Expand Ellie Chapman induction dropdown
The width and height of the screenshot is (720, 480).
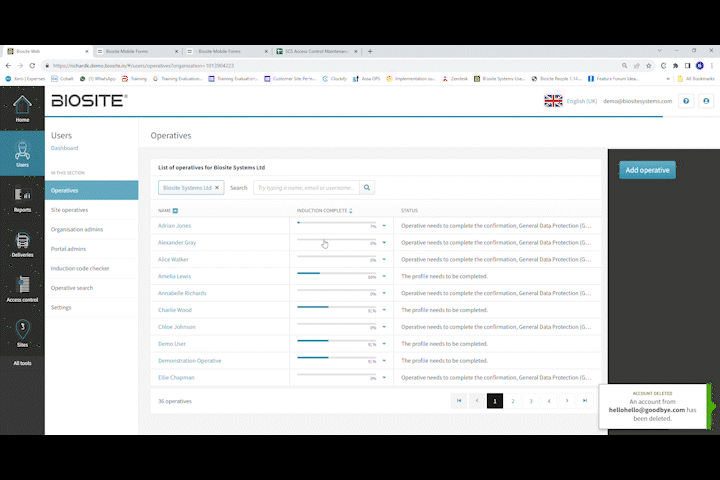click(384, 378)
